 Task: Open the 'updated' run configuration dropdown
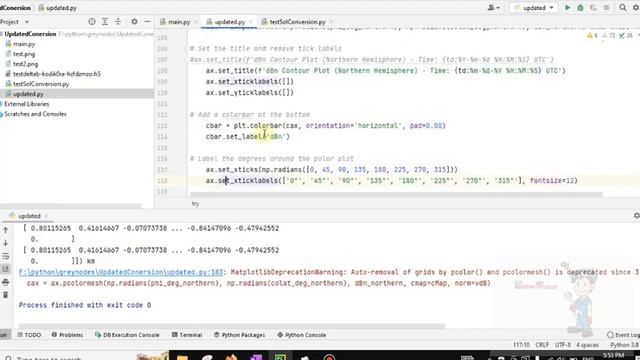tap(534, 8)
